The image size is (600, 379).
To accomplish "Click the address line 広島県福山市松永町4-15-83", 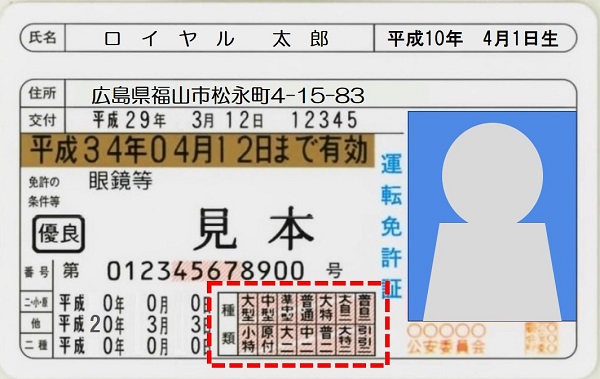I will coord(228,95).
